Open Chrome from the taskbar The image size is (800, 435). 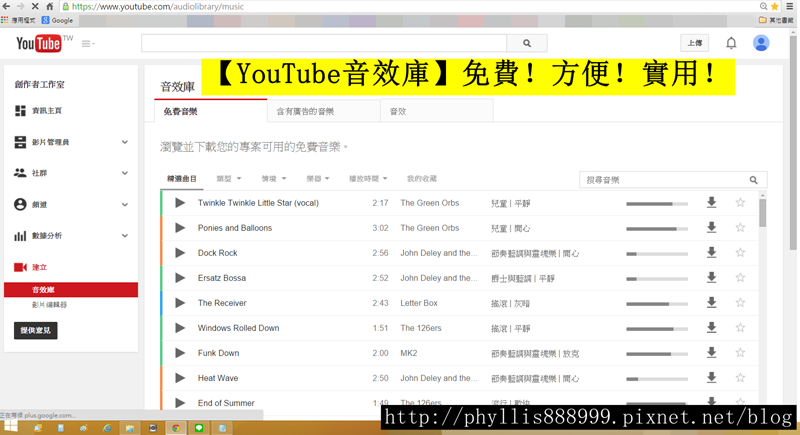[x=176, y=428]
